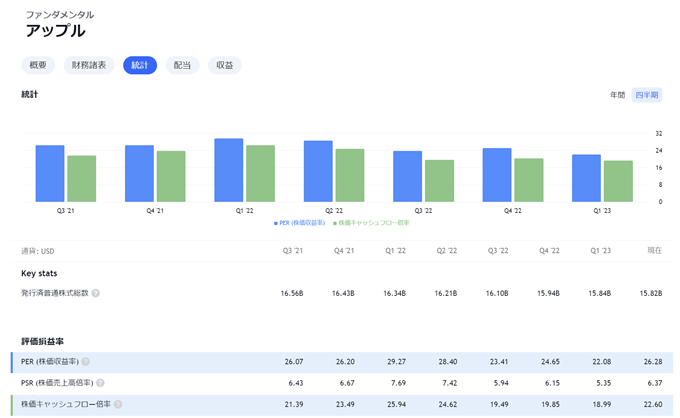Viewport: 680px width, 418px height.
Task: Select the 発行済普通株式総数 row label
Action: click(x=55, y=293)
